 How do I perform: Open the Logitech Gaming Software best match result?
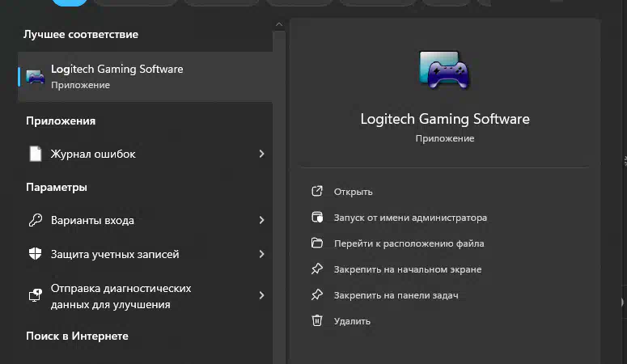[x=145, y=76]
